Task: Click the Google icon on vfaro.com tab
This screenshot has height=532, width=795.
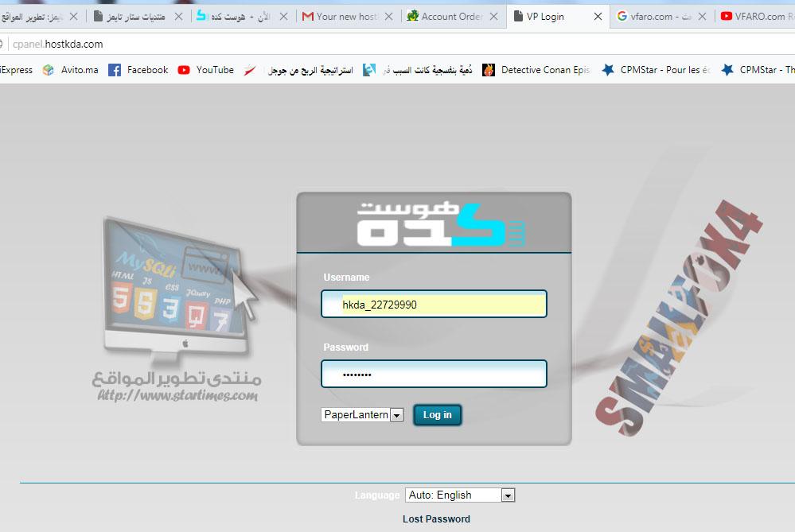Action: coord(622,16)
